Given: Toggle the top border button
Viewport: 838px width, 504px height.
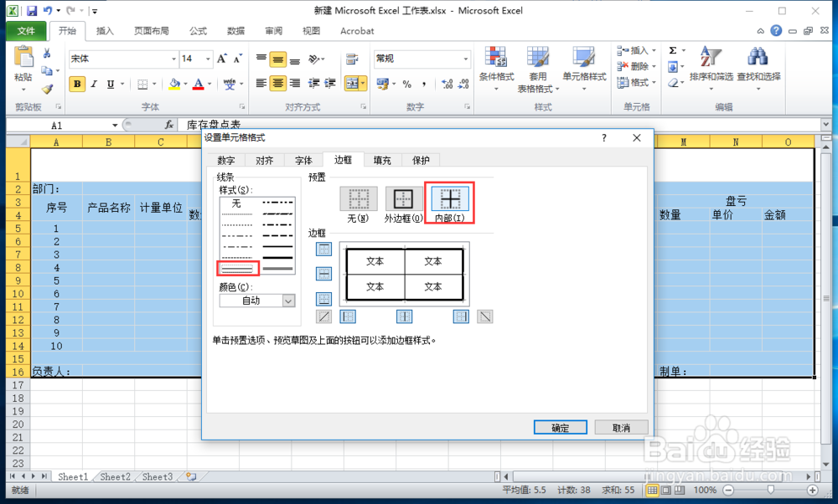Looking at the screenshot, I should click(x=323, y=249).
